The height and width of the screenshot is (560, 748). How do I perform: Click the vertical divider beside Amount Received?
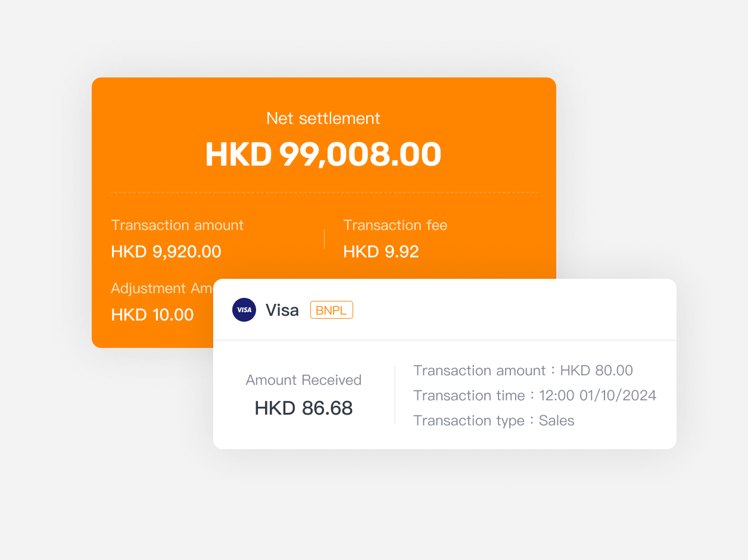click(x=395, y=395)
